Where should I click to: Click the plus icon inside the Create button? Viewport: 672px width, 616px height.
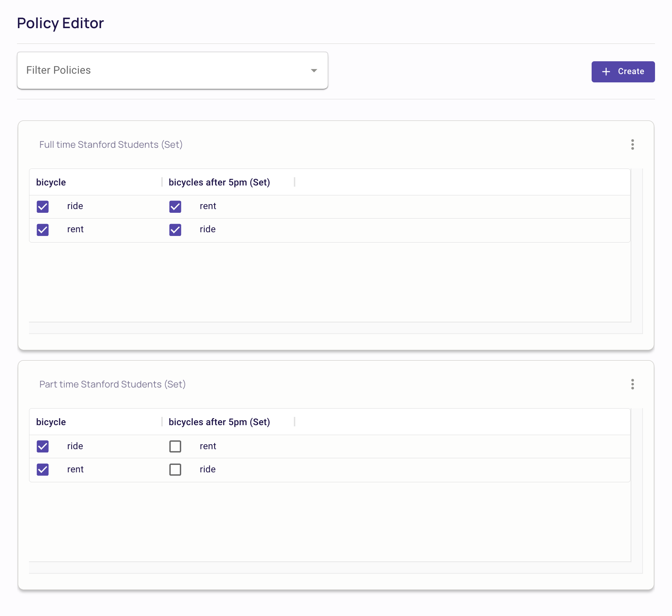coord(606,72)
